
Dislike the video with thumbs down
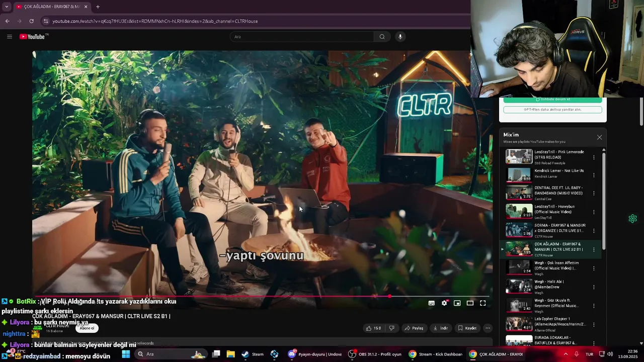pyautogui.click(x=391, y=328)
